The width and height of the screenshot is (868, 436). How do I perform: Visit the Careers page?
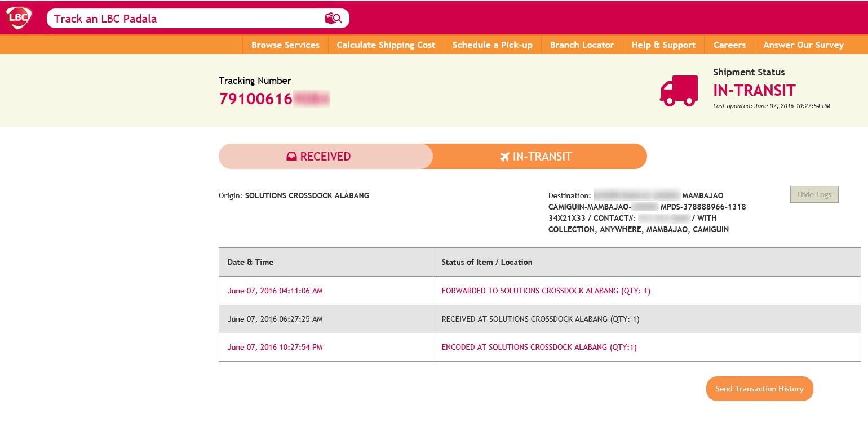point(729,45)
